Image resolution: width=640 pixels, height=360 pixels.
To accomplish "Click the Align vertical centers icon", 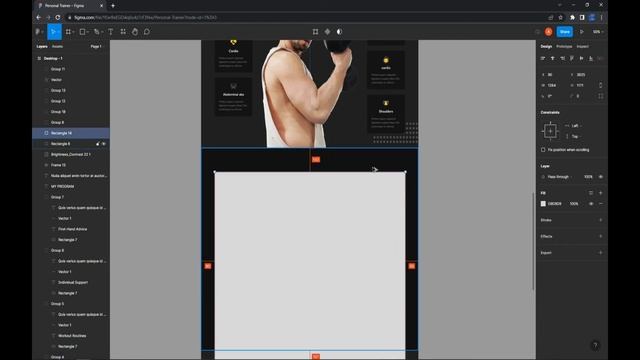I will click(581, 58).
